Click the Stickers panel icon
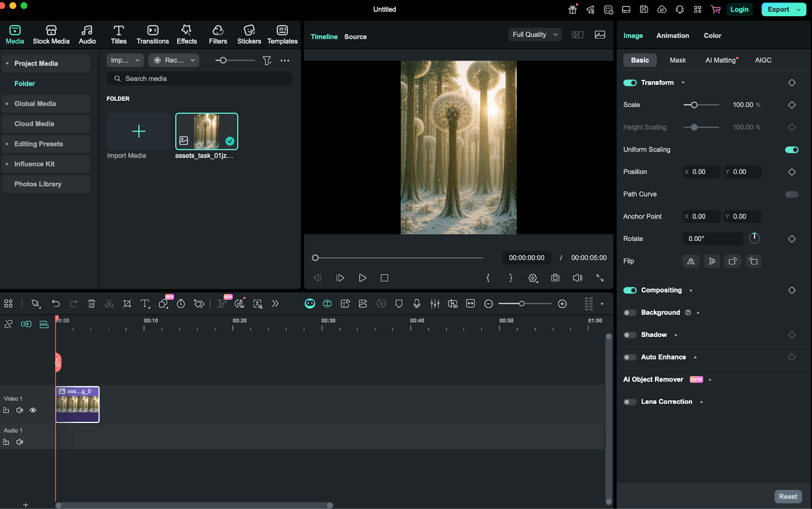Screen dimensions: 812x509 249,34
